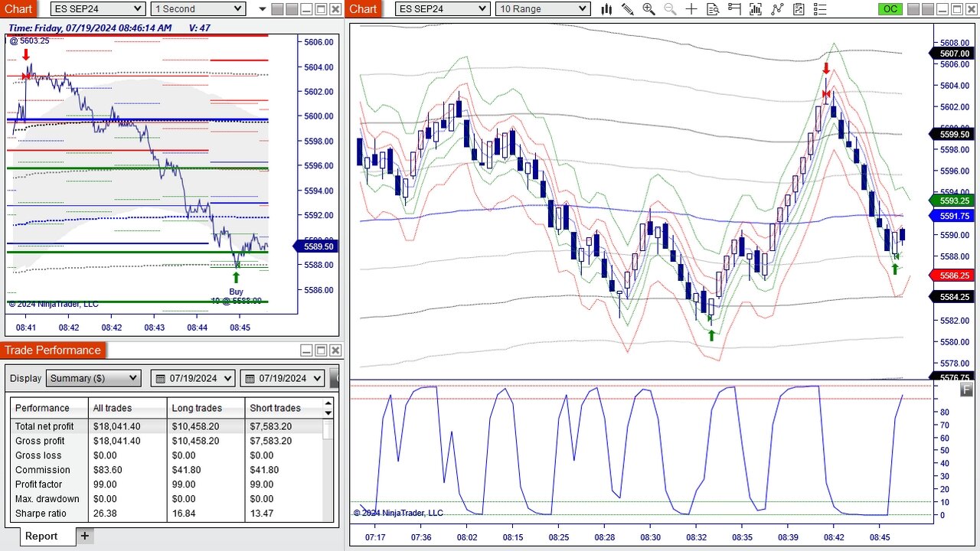Click the performance table vertical scrollbar thumb
Screen dimensions: 980x551
[x=328, y=430]
